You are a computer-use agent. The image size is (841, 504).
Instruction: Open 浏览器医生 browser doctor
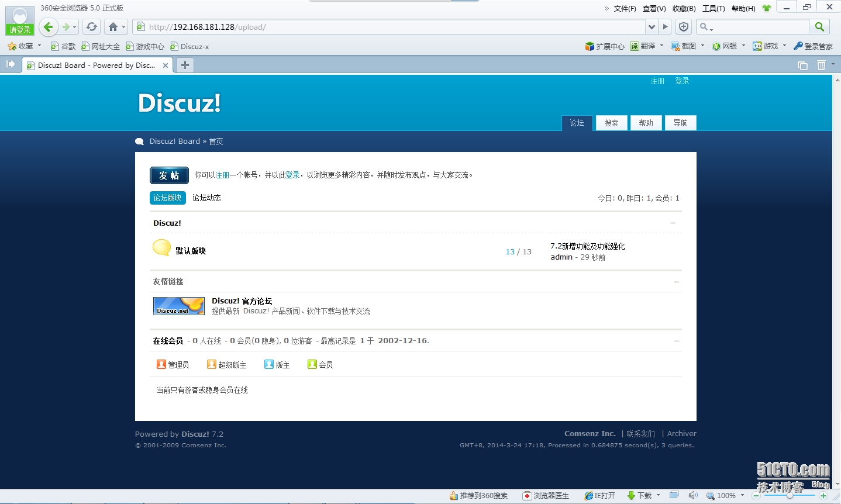(x=546, y=496)
